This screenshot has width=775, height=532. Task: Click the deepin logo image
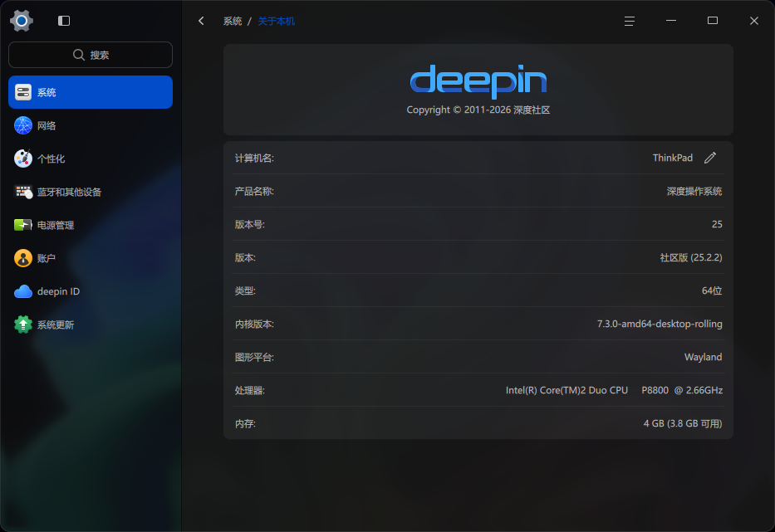tap(478, 81)
